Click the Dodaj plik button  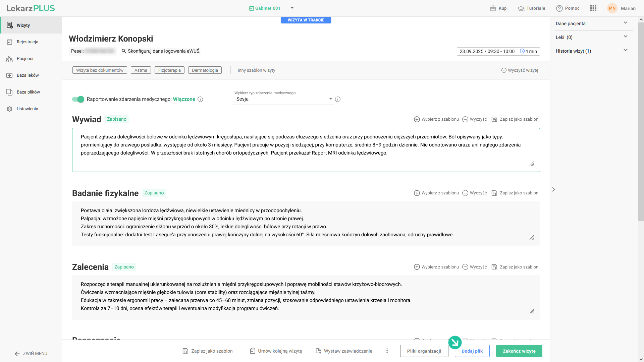(472, 351)
